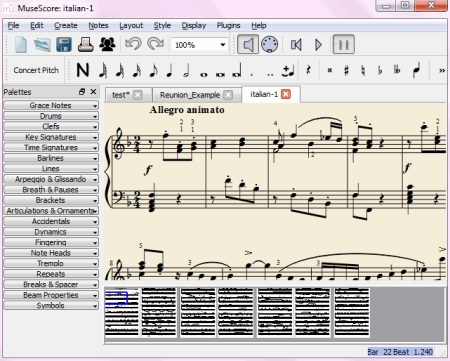Toggle the tie button
The image size is (450, 361).
288,70
